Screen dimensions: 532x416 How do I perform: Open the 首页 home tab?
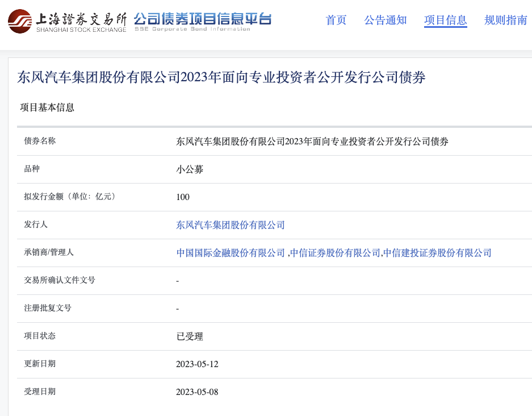[336, 20]
